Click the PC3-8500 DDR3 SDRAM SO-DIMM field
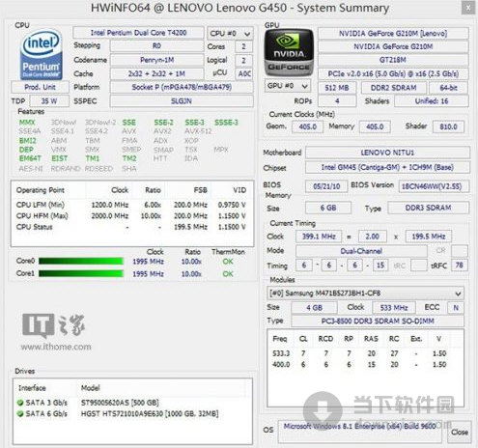This screenshot has height=448, width=478. (378, 321)
